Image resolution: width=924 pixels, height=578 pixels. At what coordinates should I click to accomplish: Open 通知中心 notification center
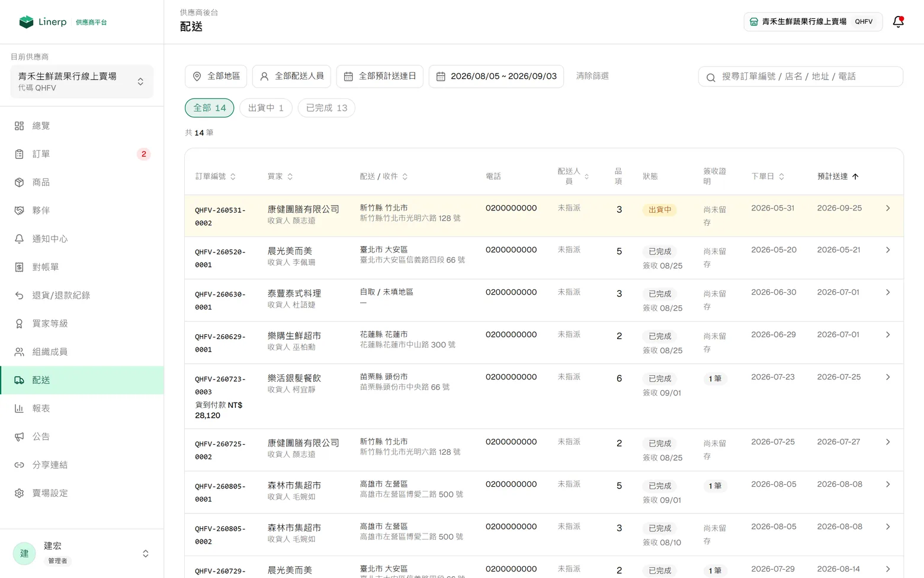[x=82, y=239]
